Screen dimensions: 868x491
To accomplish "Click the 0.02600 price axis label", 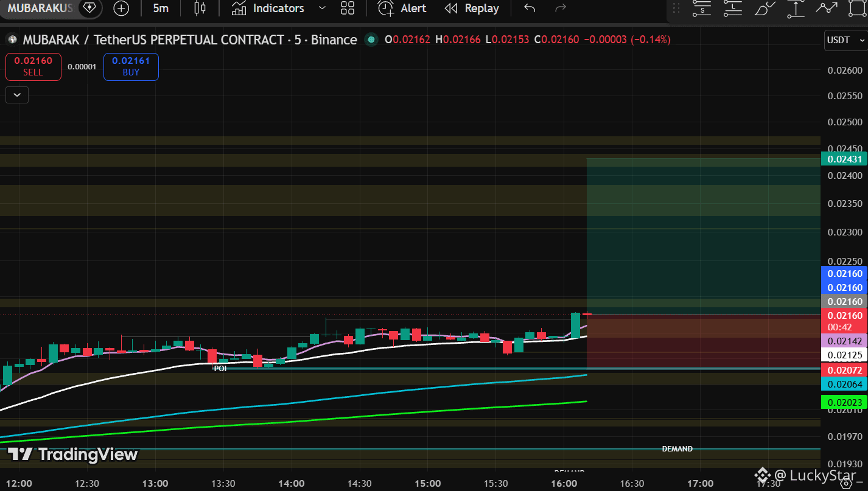I will point(845,71).
